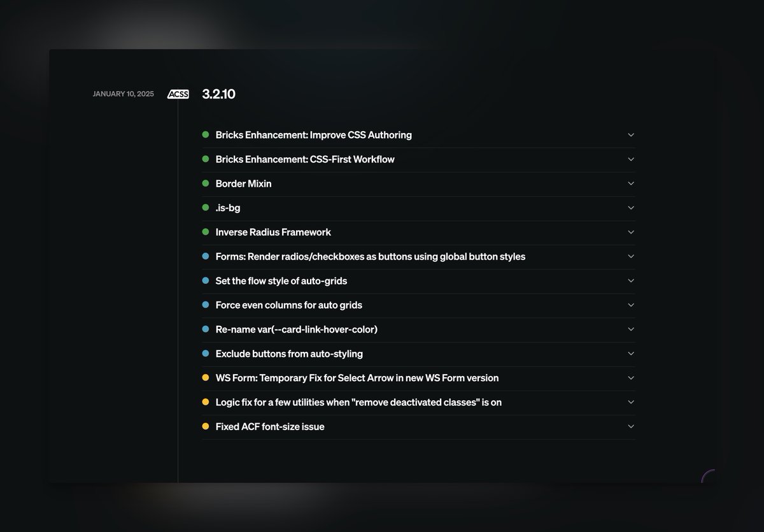764x532 pixels.
Task: Open Bricks Enhancement: CSS-First Workflow title
Action: coord(305,159)
